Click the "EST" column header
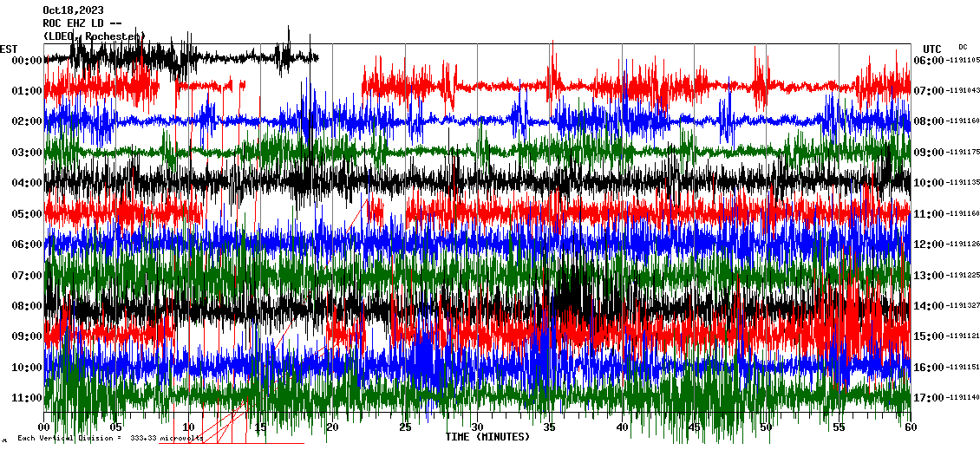 point(10,49)
